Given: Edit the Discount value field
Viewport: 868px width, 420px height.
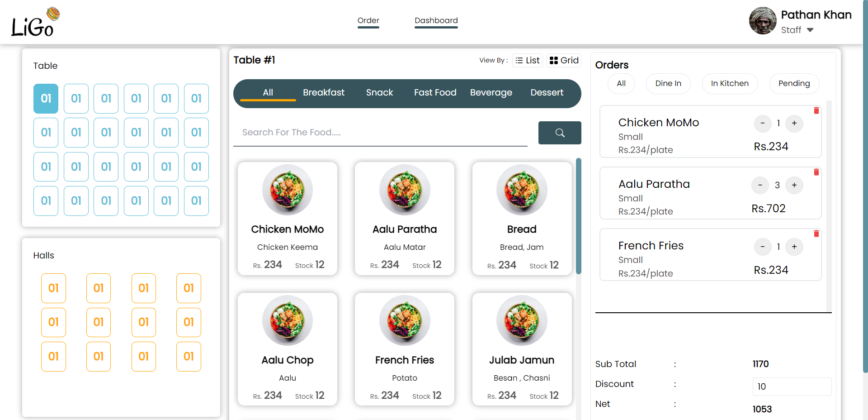Looking at the screenshot, I should (x=792, y=387).
